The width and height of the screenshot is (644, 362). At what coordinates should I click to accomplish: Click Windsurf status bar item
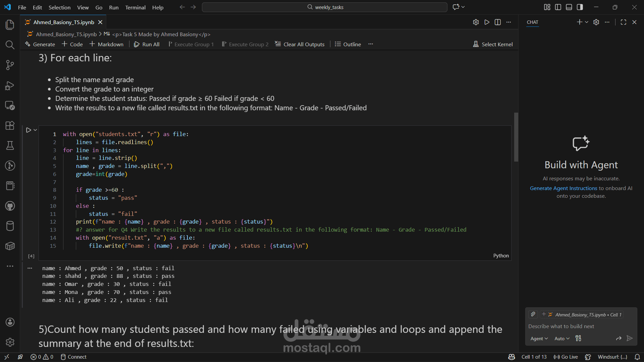tap(612, 357)
